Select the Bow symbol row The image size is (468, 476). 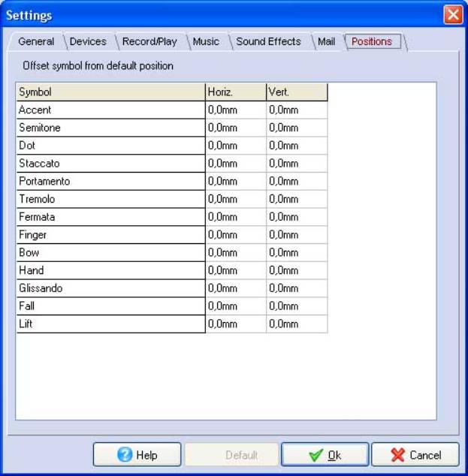pos(111,252)
